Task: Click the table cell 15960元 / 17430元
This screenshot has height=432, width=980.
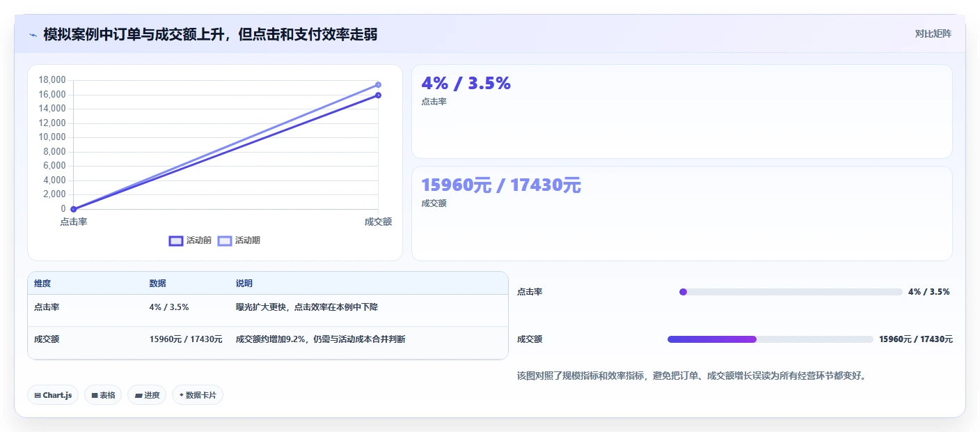Action: (x=186, y=339)
